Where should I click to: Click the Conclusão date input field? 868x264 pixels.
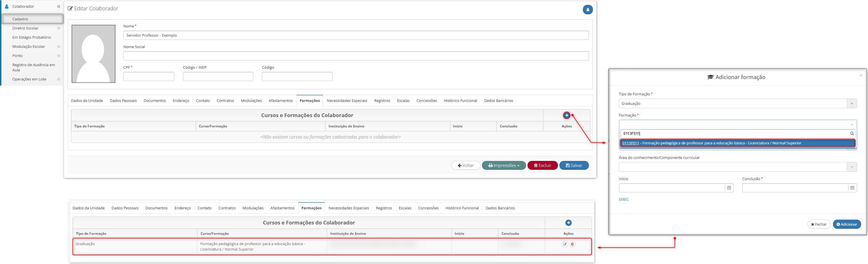[x=795, y=188]
